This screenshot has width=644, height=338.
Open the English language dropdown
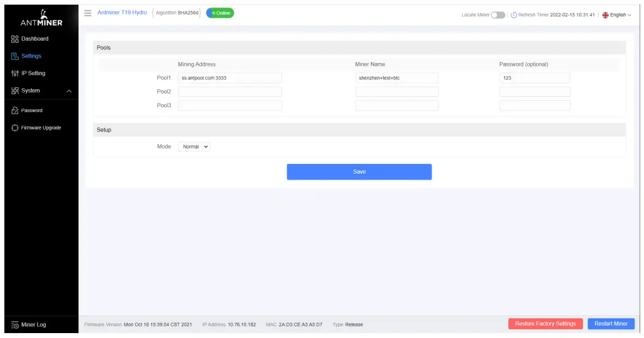tap(616, 15)
